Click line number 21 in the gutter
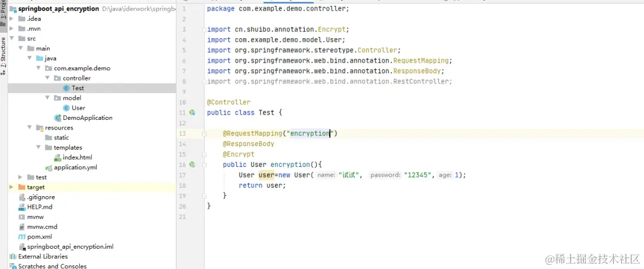644x269 pixels. [x=183, y=217]
